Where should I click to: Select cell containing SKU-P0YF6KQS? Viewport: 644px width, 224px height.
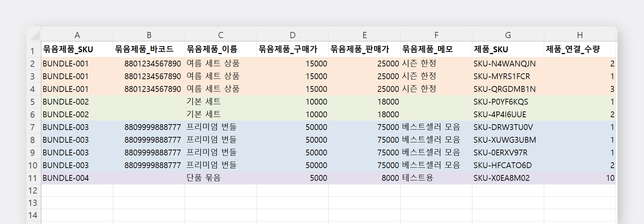(x=508, y=102)
